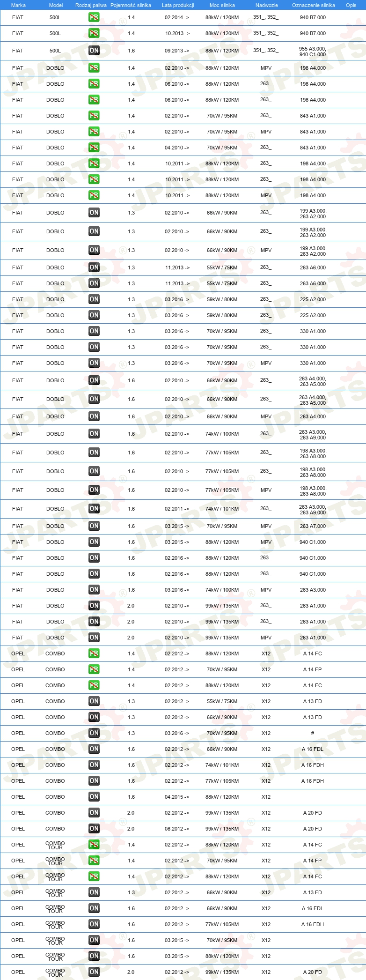Click diesel icon in DOBLO 1.3 66kW MPV row

94,250
